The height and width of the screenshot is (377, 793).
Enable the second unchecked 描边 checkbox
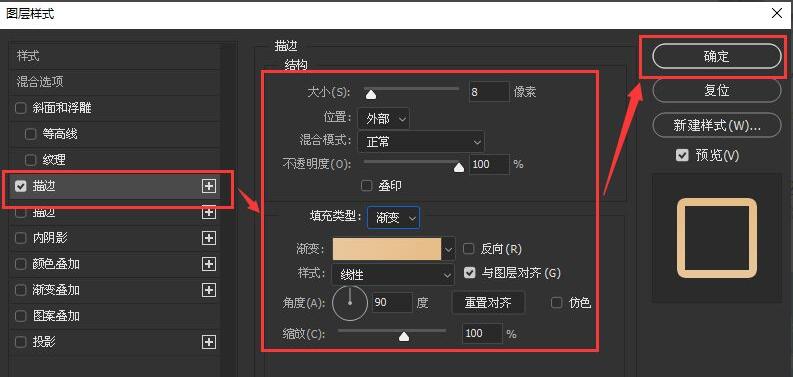pos(21,213)
